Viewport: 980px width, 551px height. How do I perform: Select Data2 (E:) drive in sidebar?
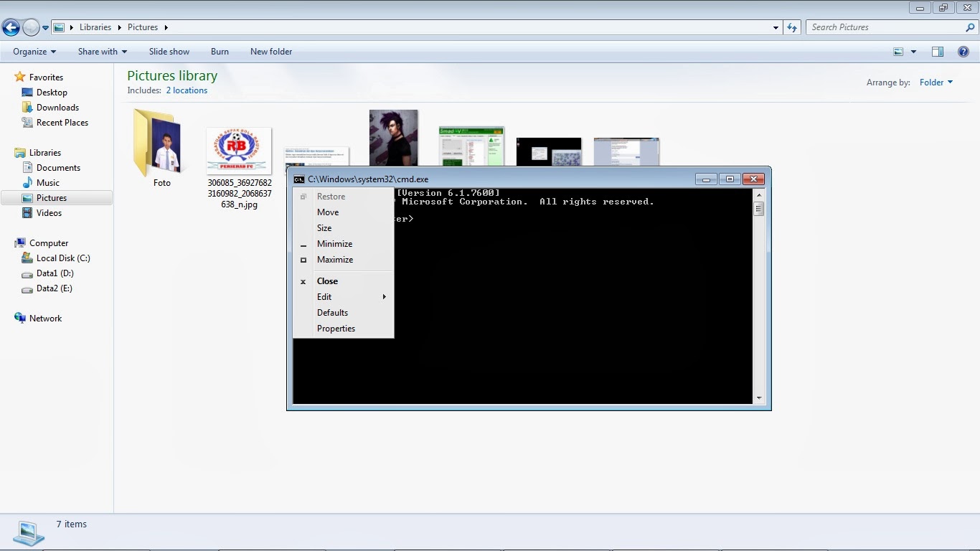tap(55, 288)
